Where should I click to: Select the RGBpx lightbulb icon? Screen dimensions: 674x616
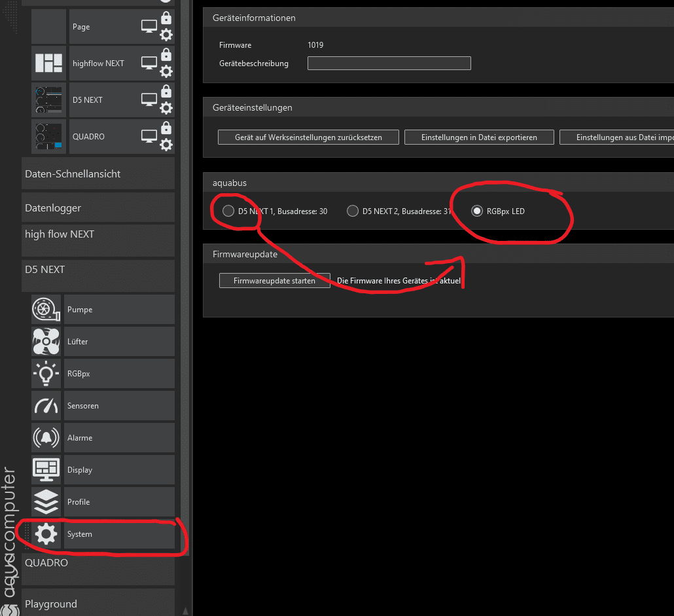click(x=46, y=374)
